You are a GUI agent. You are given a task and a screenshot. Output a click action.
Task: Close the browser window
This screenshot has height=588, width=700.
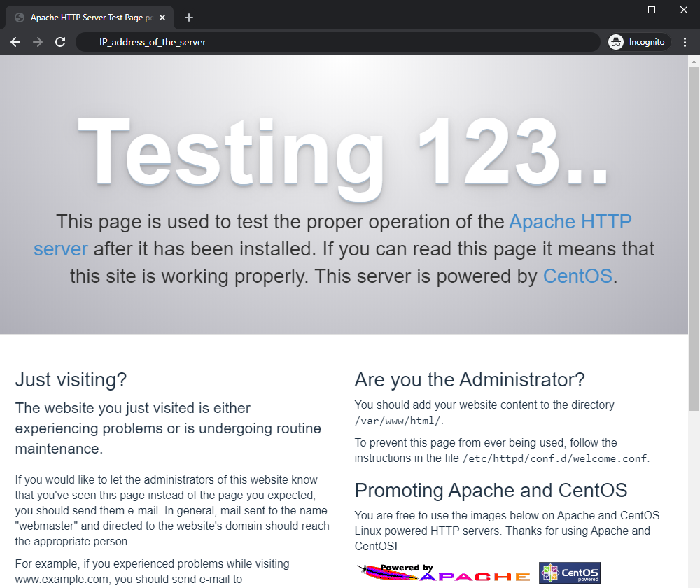684,10
